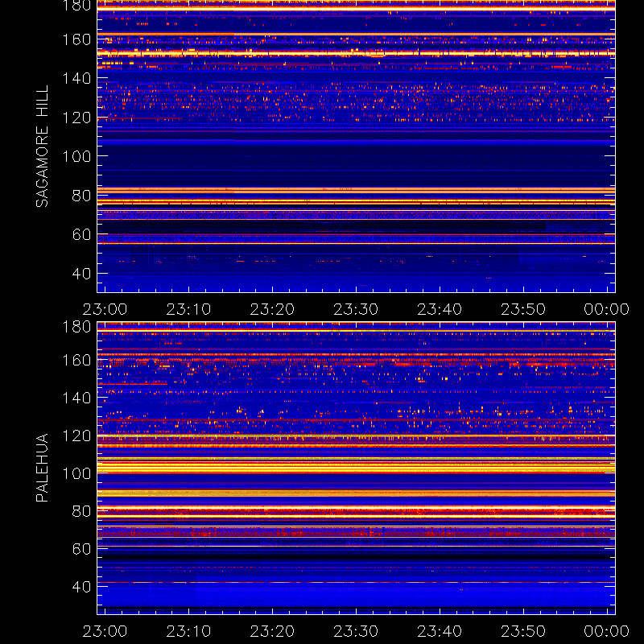Select the 100 tick label in Sagamore Hill plot
Screen dimensions: 644x644
[x=76, y=156]
